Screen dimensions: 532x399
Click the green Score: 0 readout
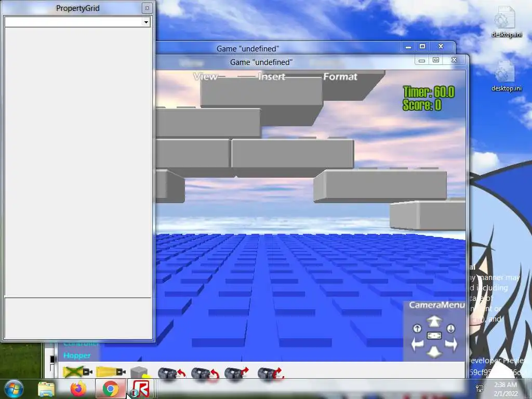click(x=422, y=105)
